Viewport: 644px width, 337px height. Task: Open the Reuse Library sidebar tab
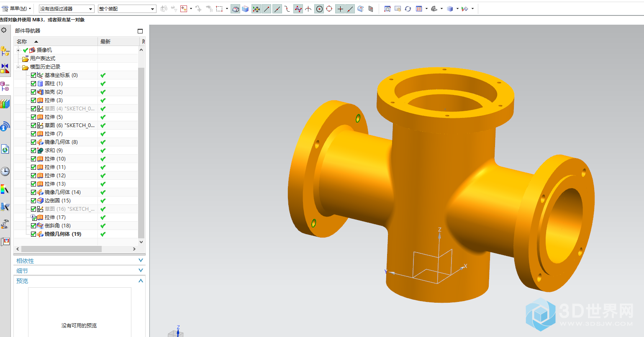pyautogui.click(x=5, y=104)
